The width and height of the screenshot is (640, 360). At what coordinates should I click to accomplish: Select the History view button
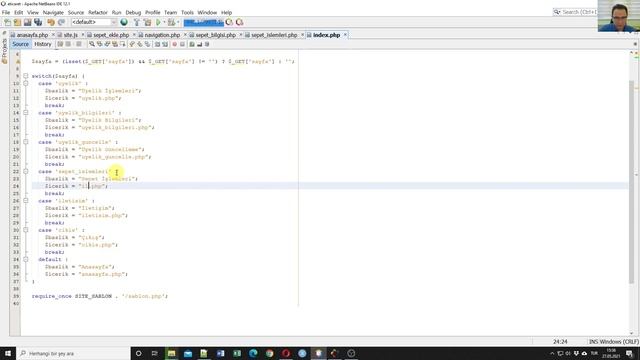[43, 44]
